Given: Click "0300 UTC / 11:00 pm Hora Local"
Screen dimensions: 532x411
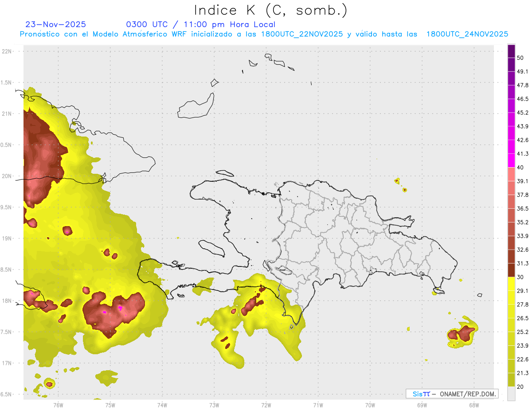Looking at the screenshot, I should point(201,24).
